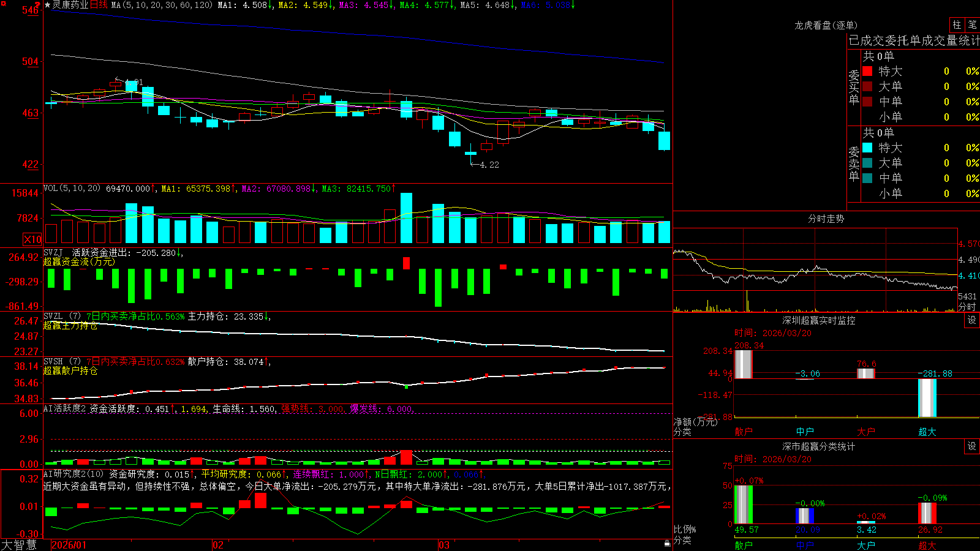
Task: Click the 日线 period label
Action: tap(99, 5)
